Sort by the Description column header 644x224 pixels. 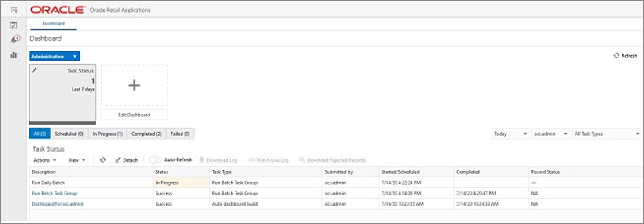tap(91, 172)
